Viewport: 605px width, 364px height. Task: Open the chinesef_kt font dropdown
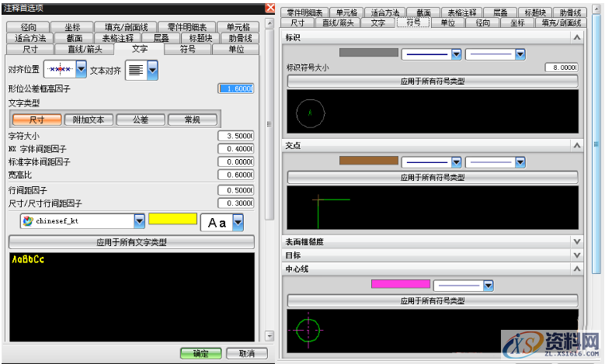click(x=139, y=221)
